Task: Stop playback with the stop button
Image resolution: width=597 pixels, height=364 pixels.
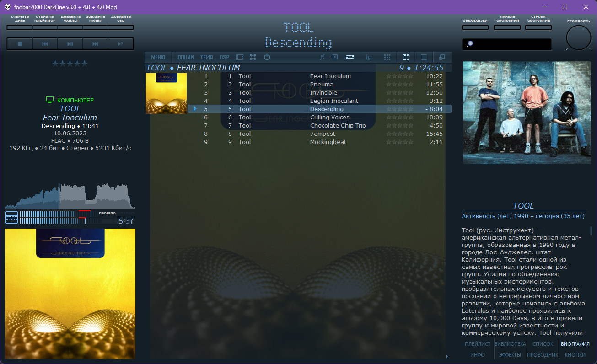Action: coord(20,44)
